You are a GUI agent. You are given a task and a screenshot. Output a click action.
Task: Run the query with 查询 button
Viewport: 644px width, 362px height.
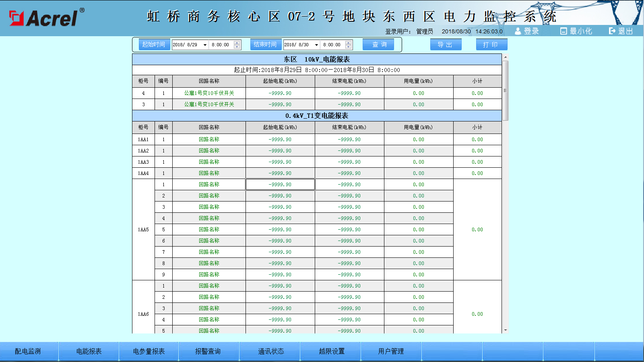(379, 45)
